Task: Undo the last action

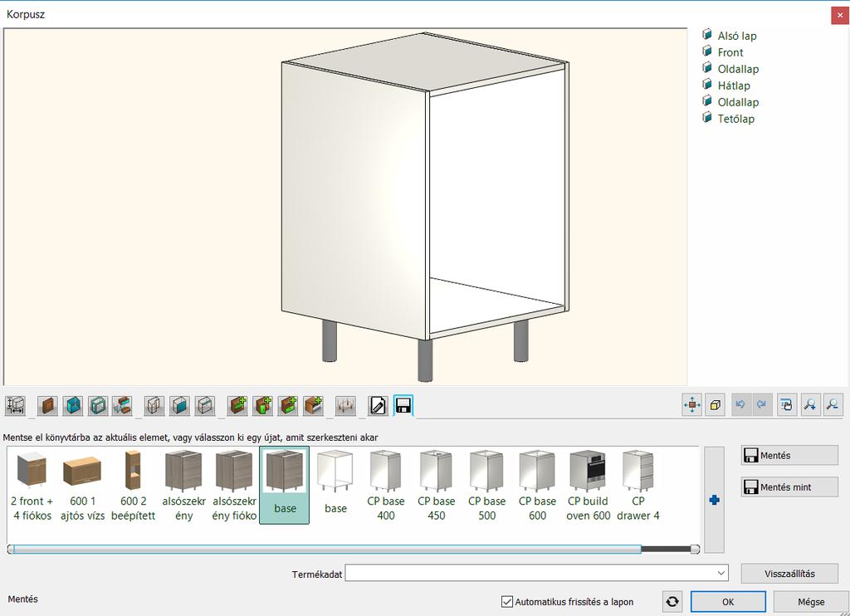Action: tap(740, 404)
